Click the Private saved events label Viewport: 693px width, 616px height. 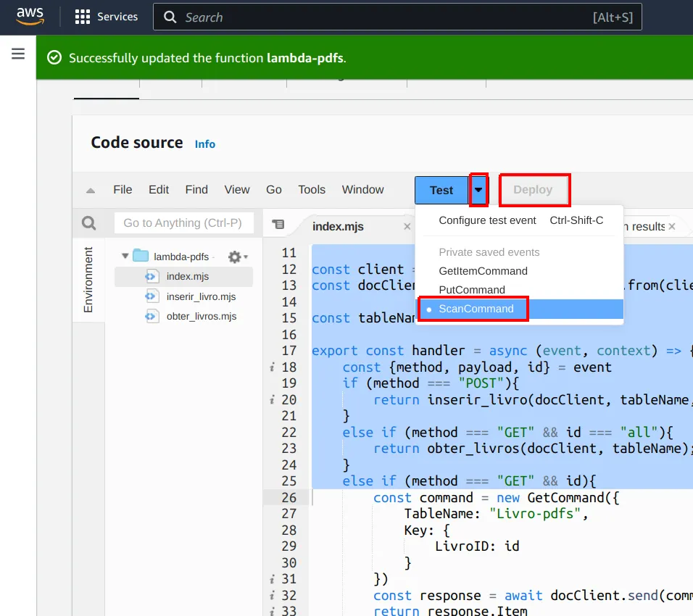[489, 252]
